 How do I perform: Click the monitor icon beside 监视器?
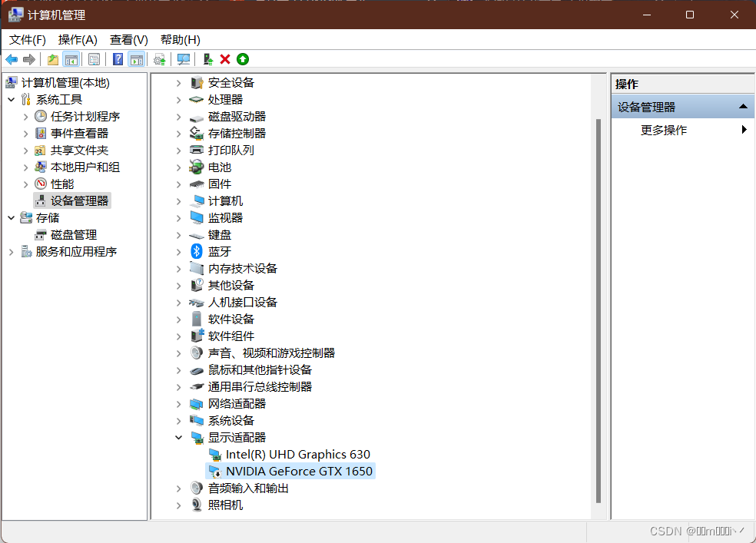pos(196,218)
